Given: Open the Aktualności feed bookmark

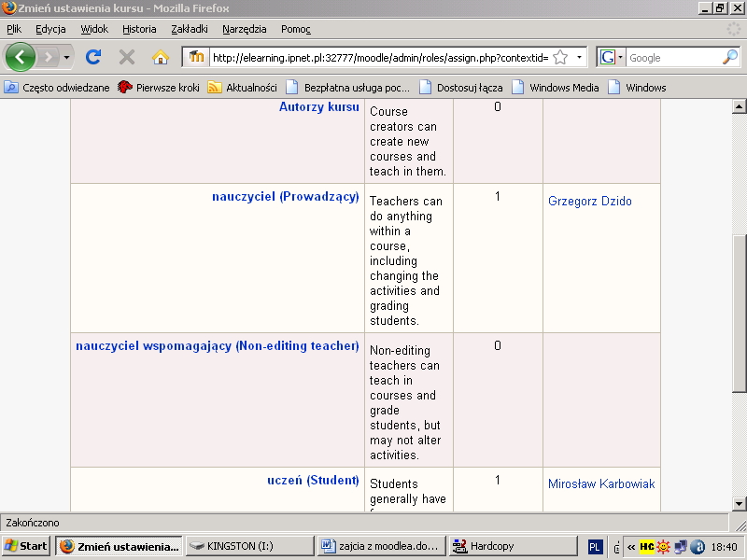Looking at the screenshot, I should pyautogui.click(x=242, y=88).
